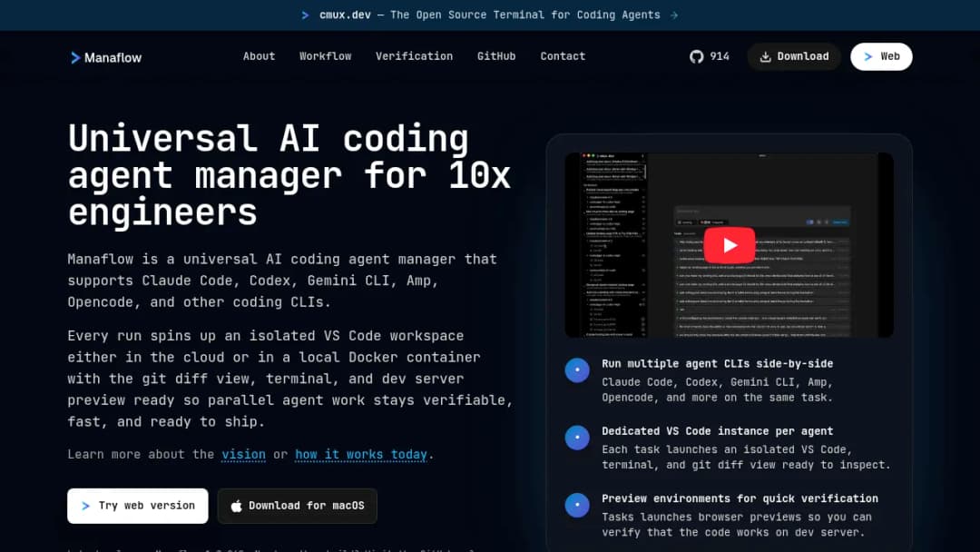Screen dimensions: 980x552
Task: Click the text Preview environments for quick verification
Action: [740, 498]
